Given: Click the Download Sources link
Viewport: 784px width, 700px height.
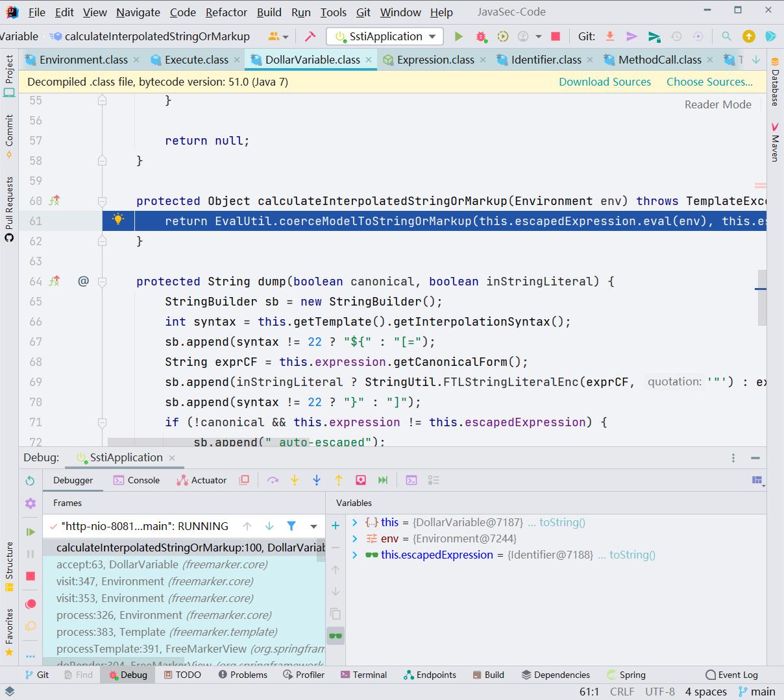Looking at the screenshot, I should (604, 82).
